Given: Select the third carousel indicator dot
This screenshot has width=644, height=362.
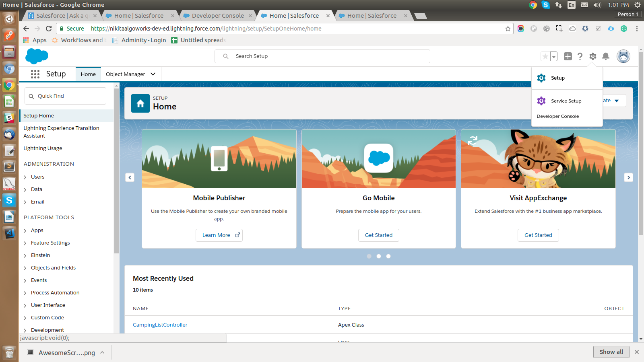Looking at the screenshot, I should 388,256.
